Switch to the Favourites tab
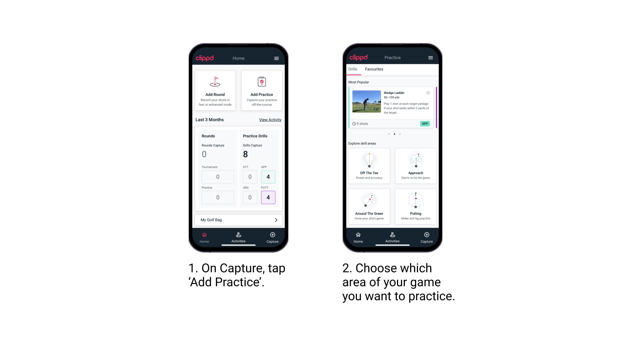This screenshot has height=346, width=644. click(374, 70)
